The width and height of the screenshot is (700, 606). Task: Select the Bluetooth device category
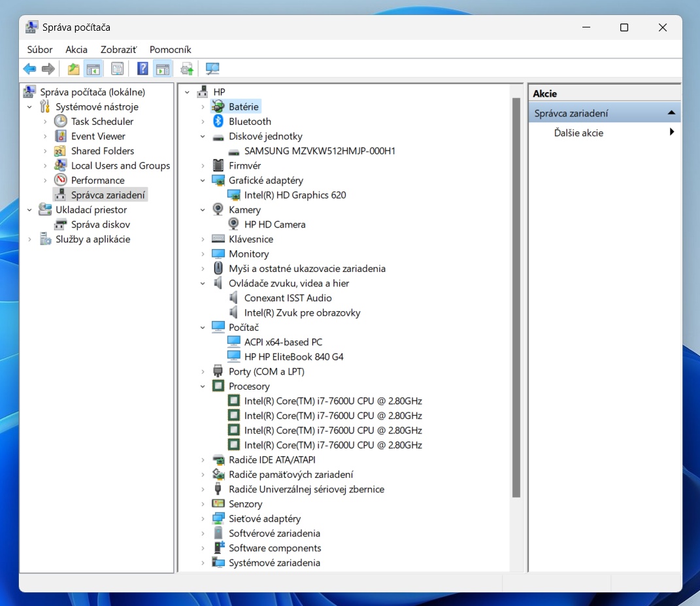(x=250, y=122)
